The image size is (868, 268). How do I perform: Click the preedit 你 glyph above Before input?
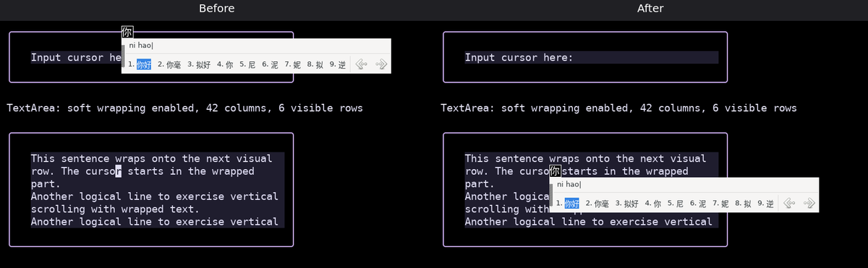click(x=127, y=32)
